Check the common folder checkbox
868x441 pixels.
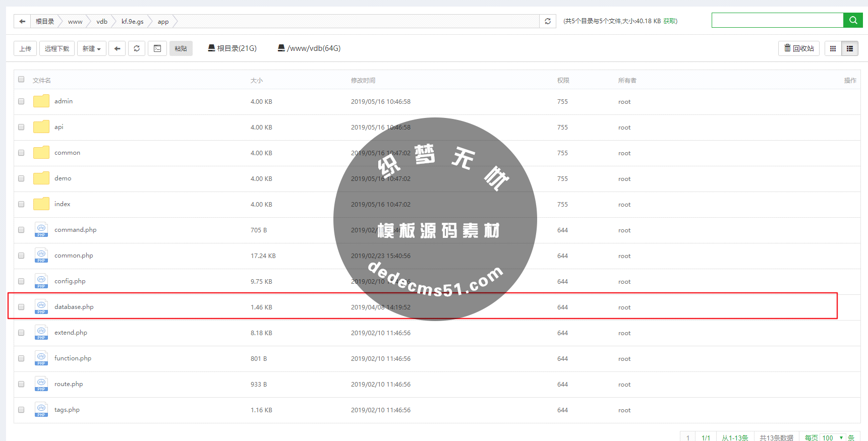21,153
